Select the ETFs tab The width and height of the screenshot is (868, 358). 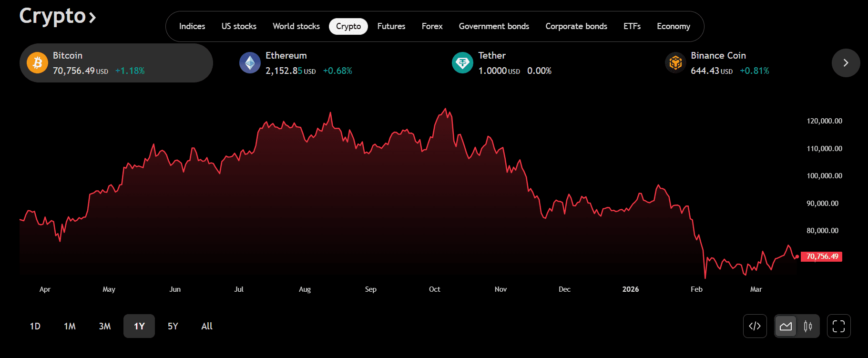click(x=632, y=26)
